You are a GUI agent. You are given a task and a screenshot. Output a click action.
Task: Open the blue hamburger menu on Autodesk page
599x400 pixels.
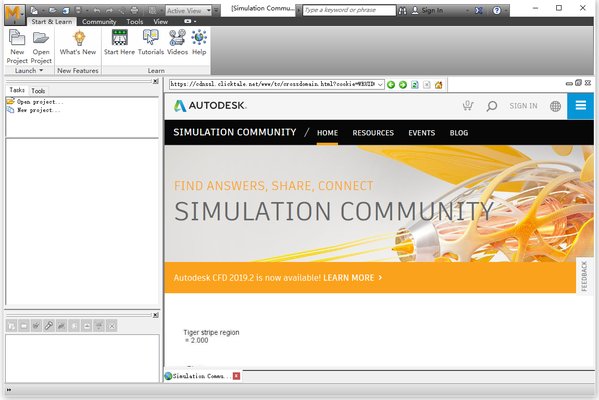(x=581, y=106)
